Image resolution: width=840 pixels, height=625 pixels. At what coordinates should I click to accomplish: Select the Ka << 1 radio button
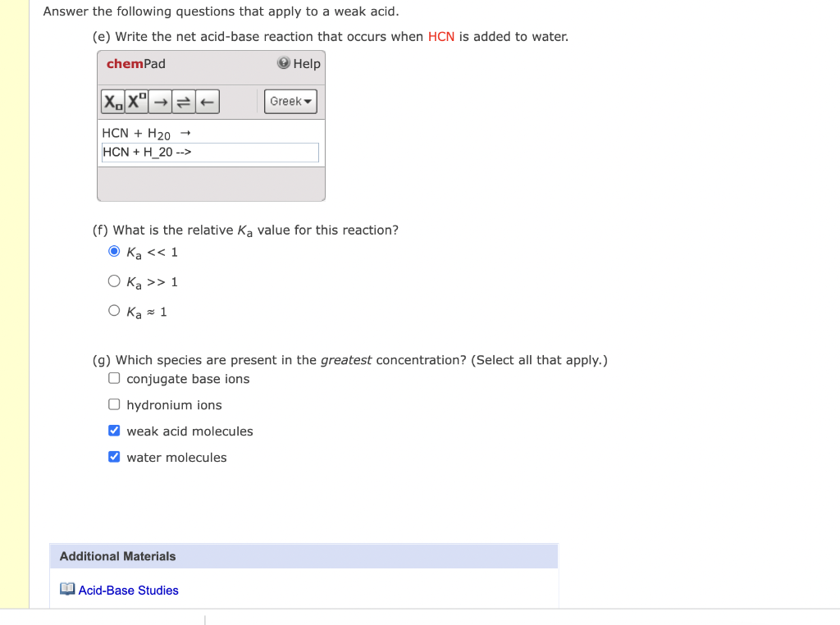coord(114,251)
